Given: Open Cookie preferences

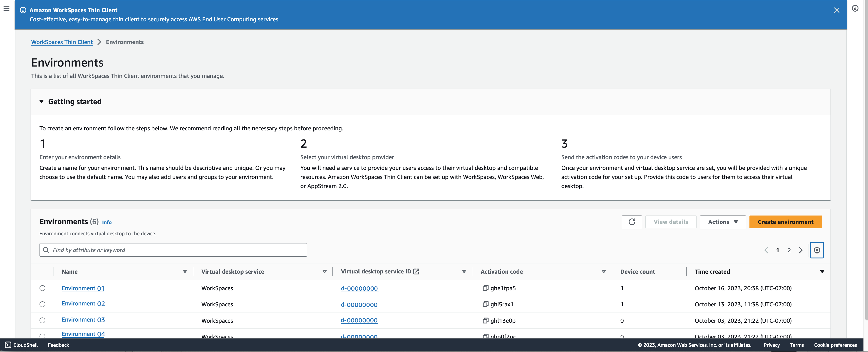Looking at the screenshot, I should 835,345.
